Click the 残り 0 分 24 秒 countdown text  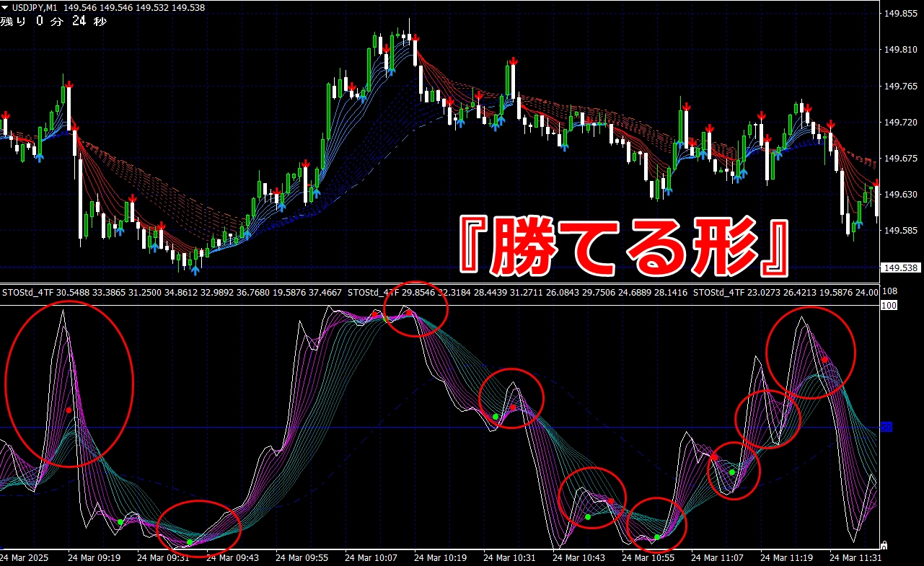[53, 22]
